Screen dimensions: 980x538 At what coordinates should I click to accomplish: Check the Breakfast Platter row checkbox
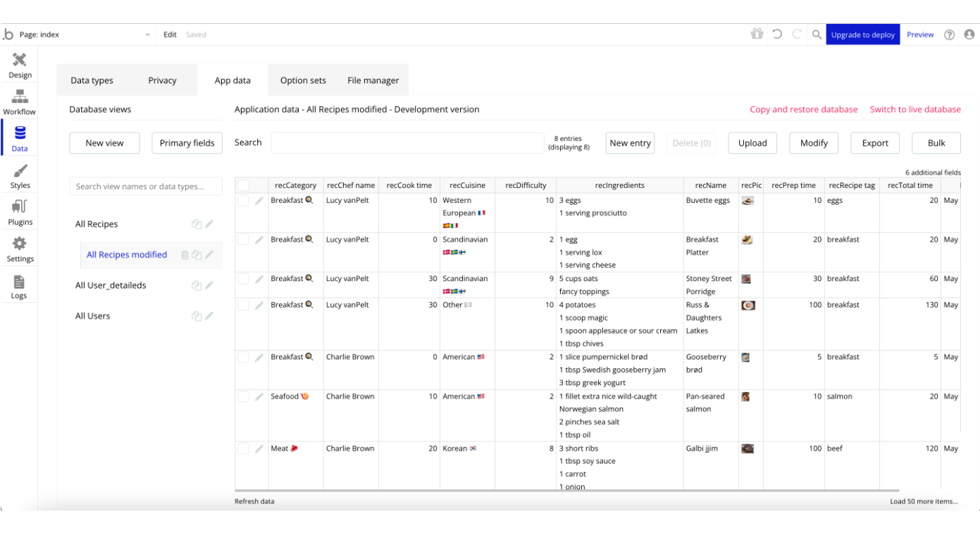point(243,240)
